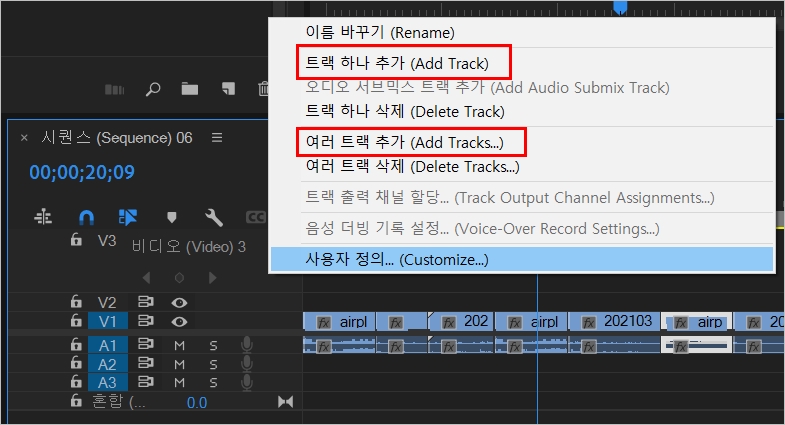
Task: Toggle Linked Selection icon
Action: 128,217
